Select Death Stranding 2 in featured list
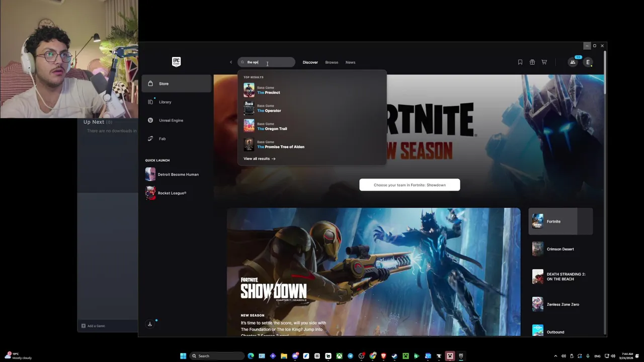 [x=560, y=277]
